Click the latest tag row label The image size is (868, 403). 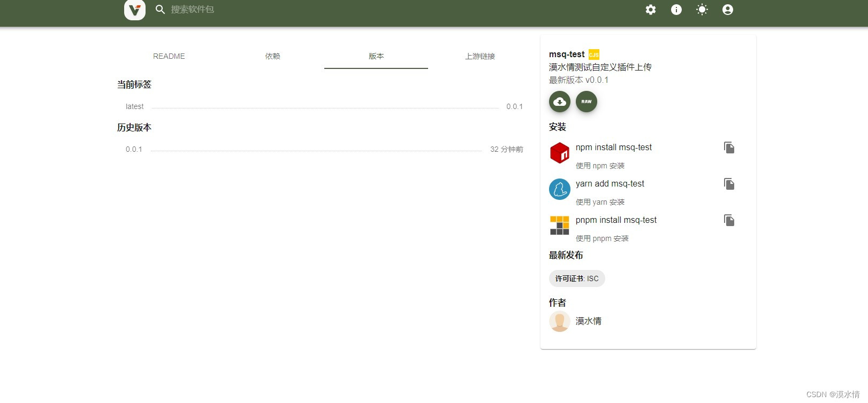135,106
